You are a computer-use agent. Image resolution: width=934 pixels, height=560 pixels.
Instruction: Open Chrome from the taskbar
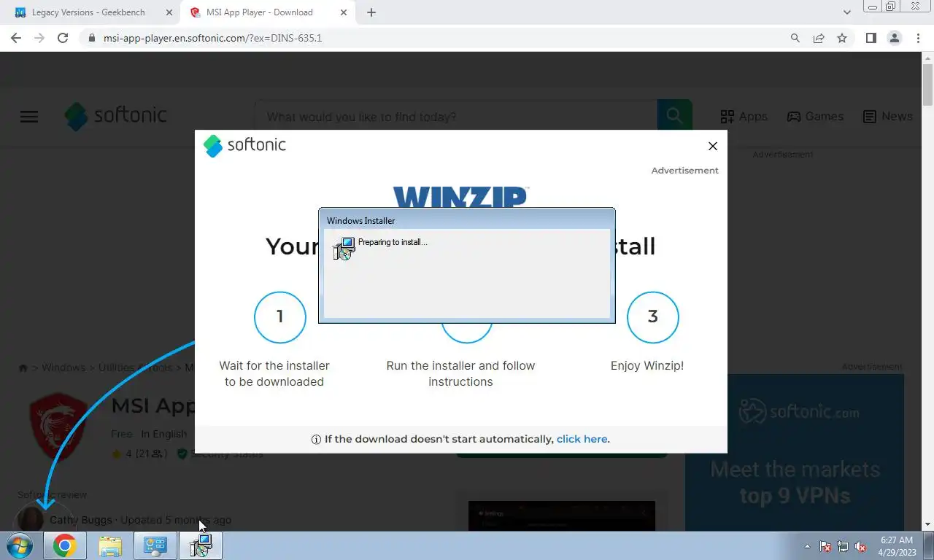[x=64, y=545]
